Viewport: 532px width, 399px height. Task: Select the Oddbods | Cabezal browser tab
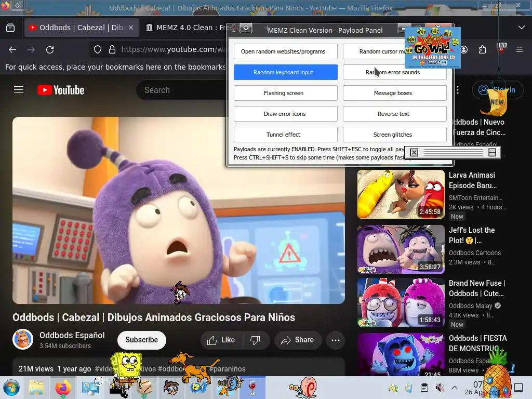(82, 28)
